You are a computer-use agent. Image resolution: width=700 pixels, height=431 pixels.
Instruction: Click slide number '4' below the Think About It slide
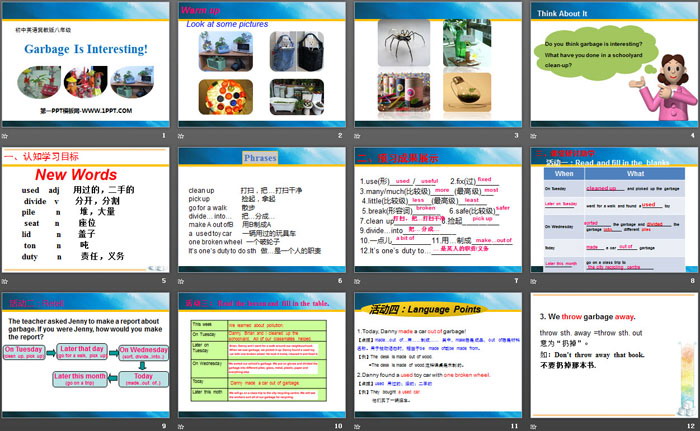click(693, 135)
